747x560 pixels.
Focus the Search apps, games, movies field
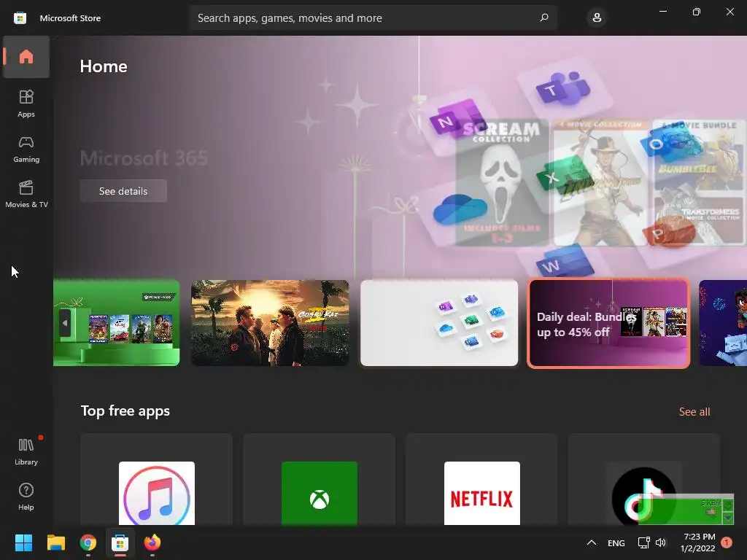[x=373, y=18]
